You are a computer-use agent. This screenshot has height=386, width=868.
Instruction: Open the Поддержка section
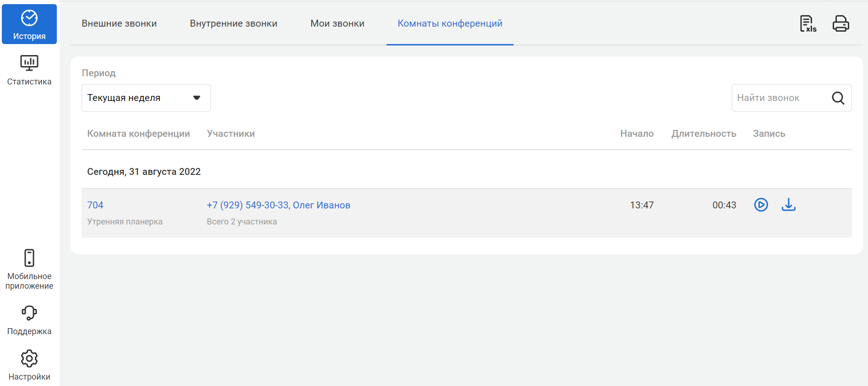pyautogui.click(x=29, y=320)
